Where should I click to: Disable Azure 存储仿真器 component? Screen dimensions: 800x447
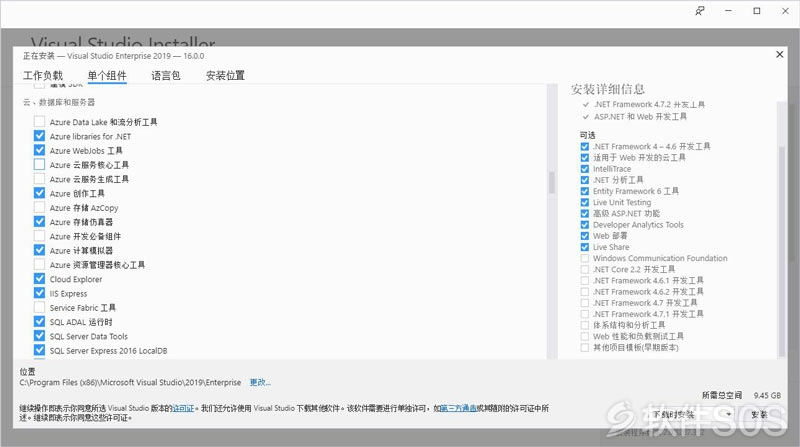[x=39, y=221]
